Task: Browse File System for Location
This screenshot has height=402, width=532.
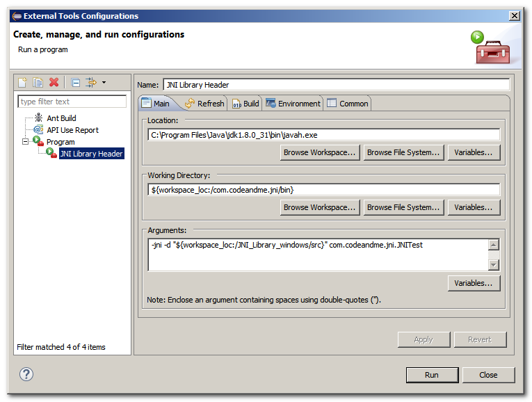Action: [x=403, y=152]
